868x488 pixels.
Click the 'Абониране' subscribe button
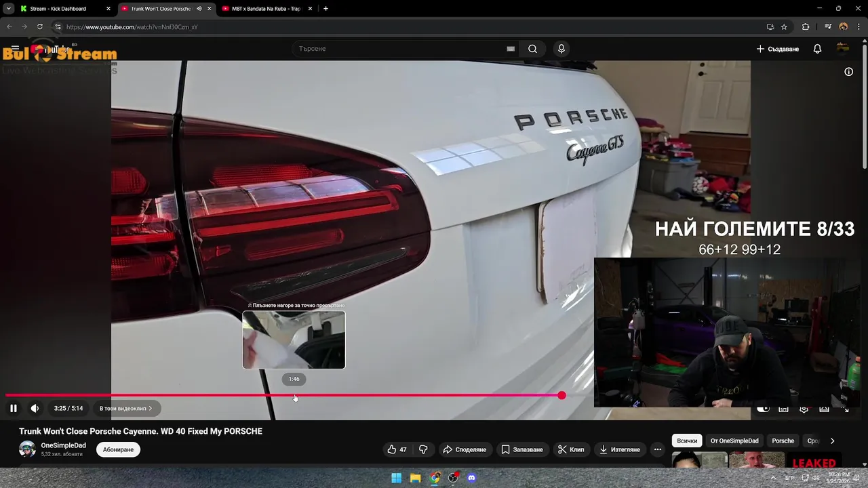click(118, 449)
